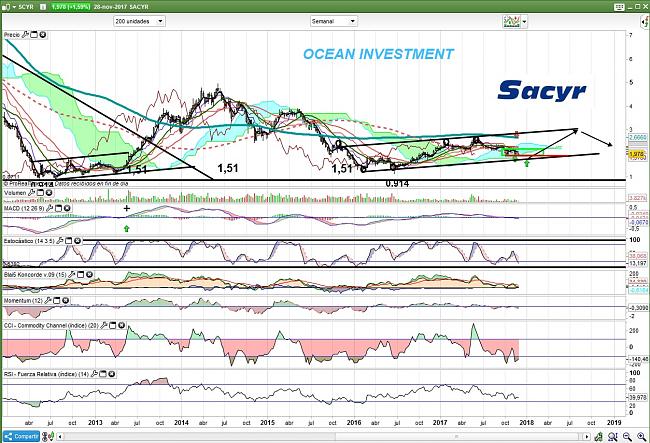Click the chart auto-adjust icon at bottom right
Screen dimensions: 650x443
[x=599, y=436]
